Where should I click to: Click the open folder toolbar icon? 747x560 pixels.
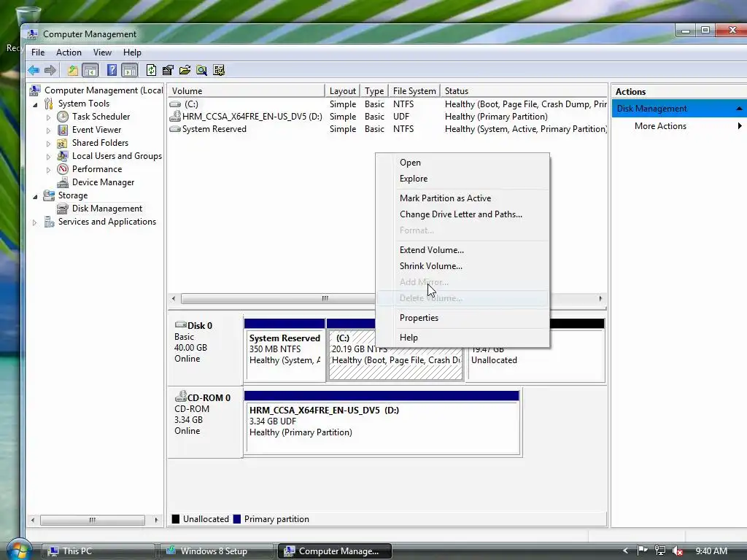(x=185, y=71)
